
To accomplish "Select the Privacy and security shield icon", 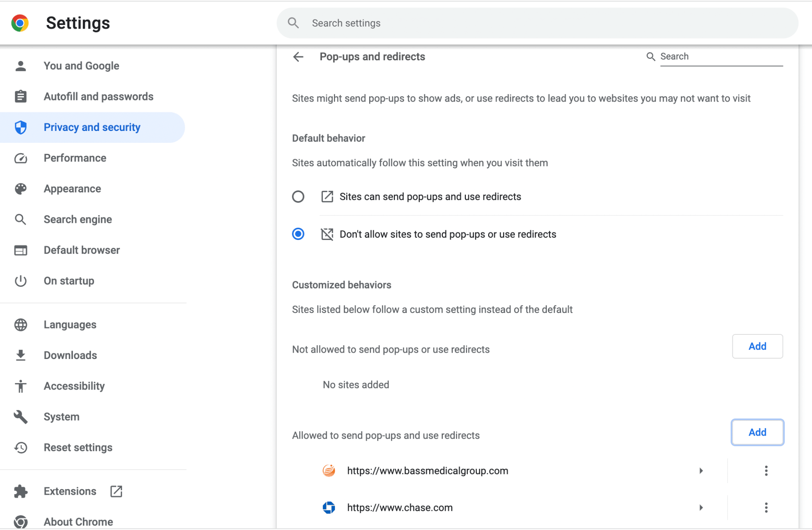I will tap(20, 127).
